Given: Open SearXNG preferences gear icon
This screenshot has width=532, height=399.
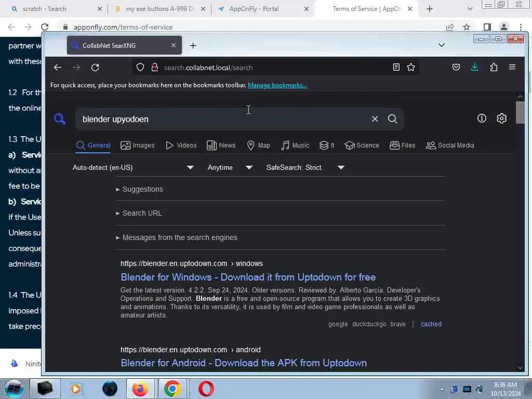Looking at the screenshot, I should [501, 118].
